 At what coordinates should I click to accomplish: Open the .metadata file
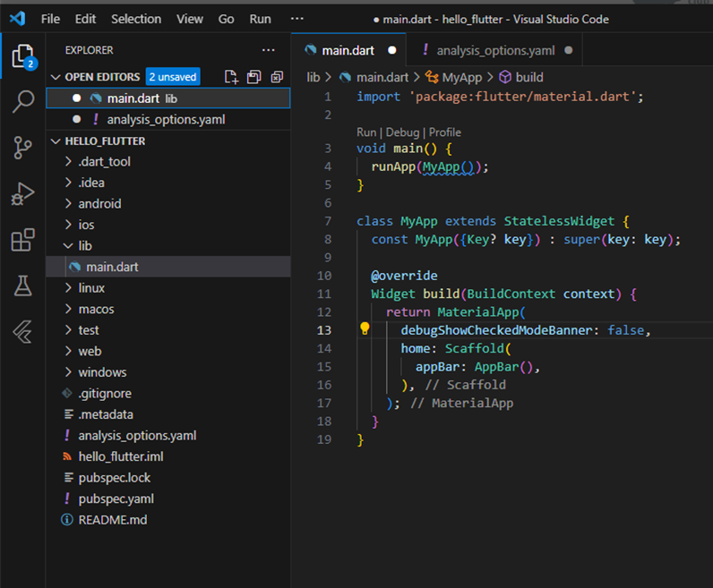point(168,414)
